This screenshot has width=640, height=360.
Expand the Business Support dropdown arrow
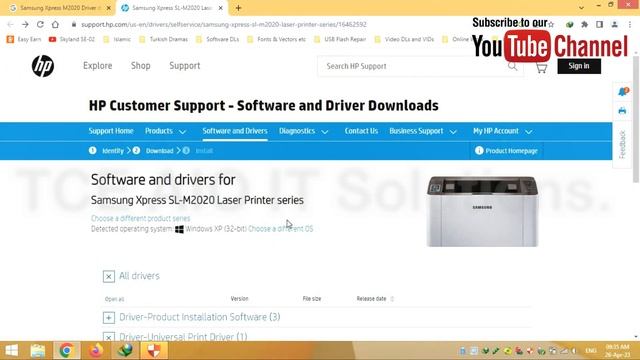pyautogui.click(x=453, y=131)
